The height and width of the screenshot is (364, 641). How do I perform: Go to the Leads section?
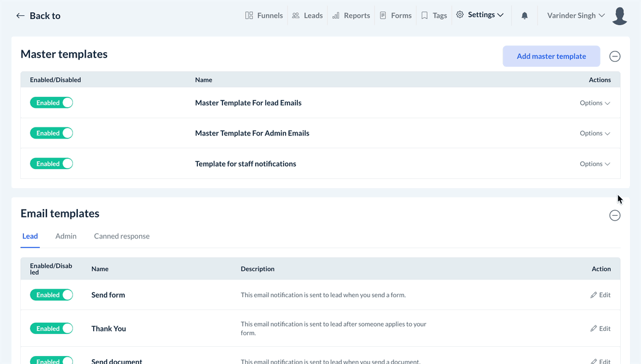click(308, 15)
